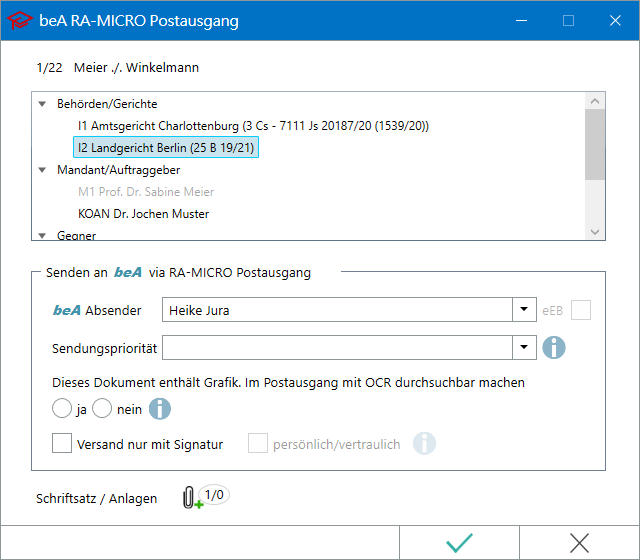Confirm with the green checkmark button
The height and width of the screenshot is (560, 640).
click(x=459, y=543)
